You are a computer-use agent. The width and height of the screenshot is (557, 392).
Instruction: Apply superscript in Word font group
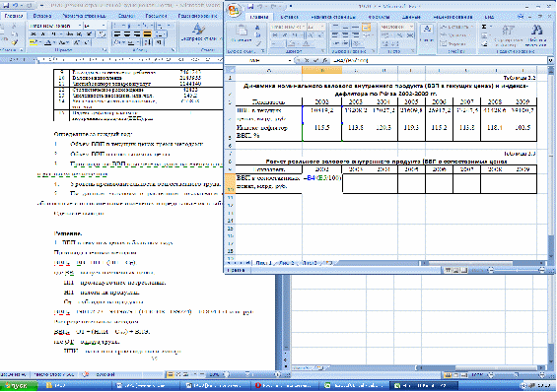89,34
